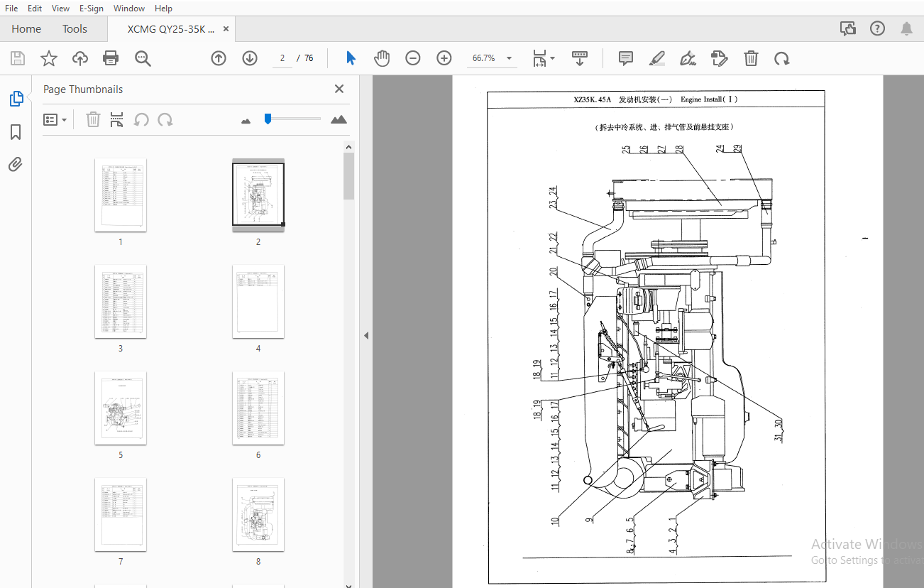The width and height of the screenshot is (924, 588).
Task: Collapse the left navigation pane arrow
Action: click(x=366, y=335)
